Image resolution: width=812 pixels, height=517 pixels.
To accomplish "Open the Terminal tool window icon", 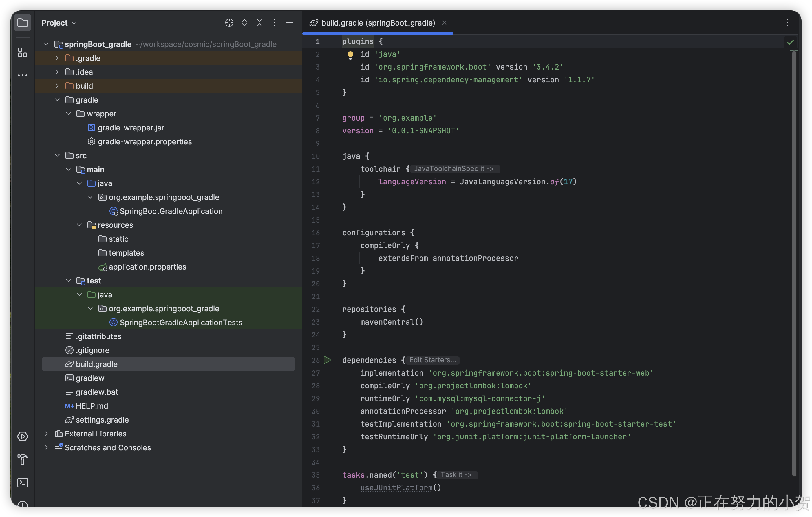I will point(22,483).
